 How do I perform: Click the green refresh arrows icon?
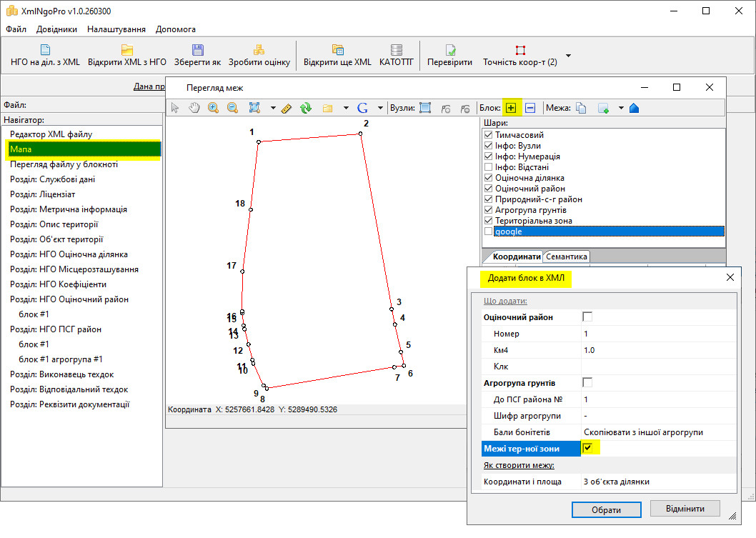click(x=306, y=108)
